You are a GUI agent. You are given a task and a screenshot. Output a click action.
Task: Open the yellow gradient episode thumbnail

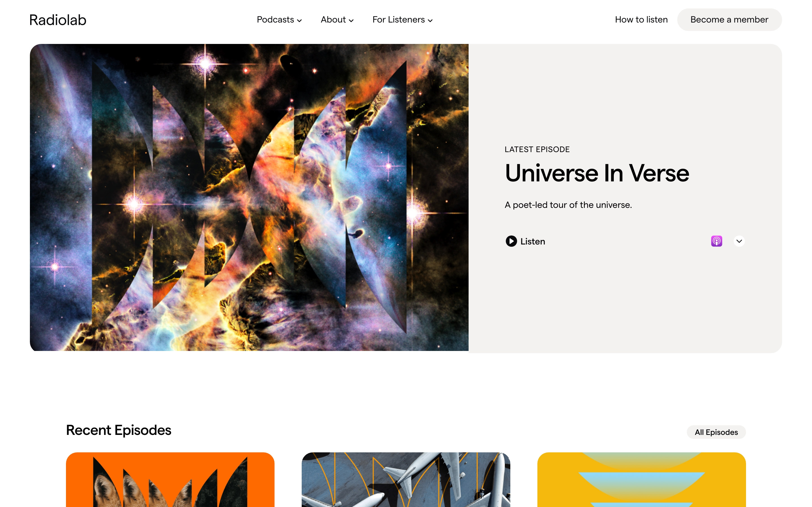pyautogui.click(x=641, y=479)
